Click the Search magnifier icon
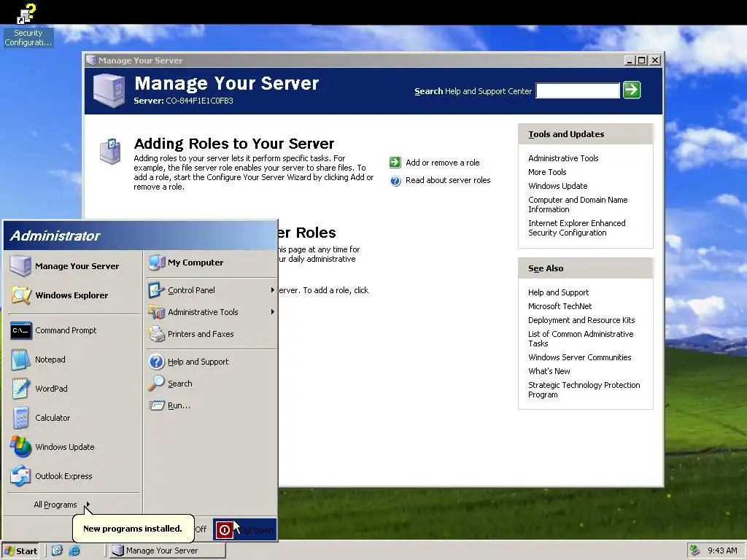Screen dimensions: 747x560 (x=156, y=384)
